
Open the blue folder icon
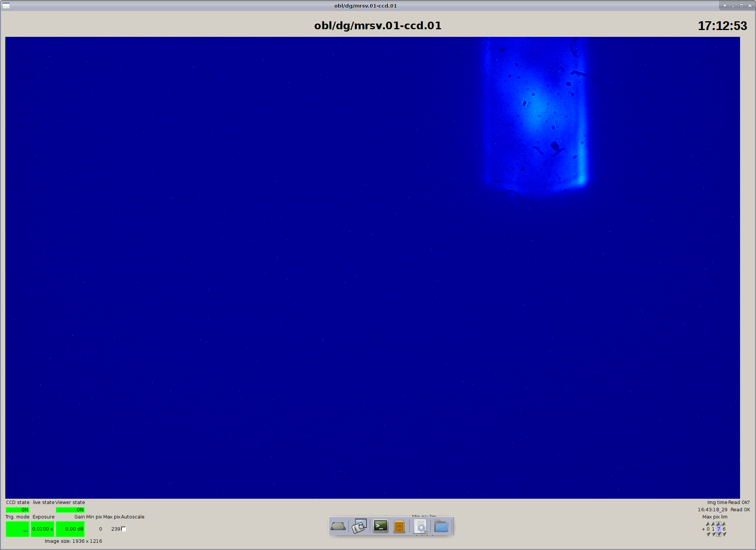pos(441,526)
